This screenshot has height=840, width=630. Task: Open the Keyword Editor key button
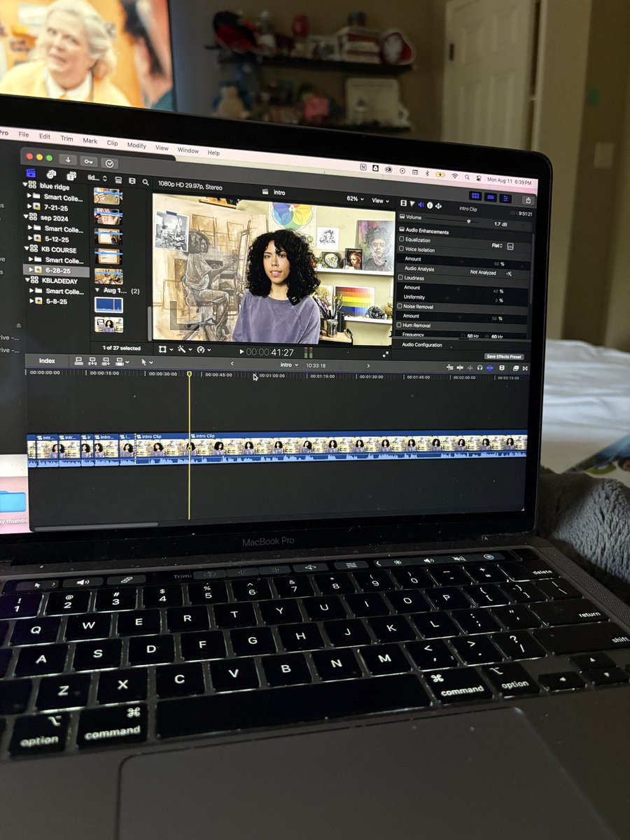(88, 161)
